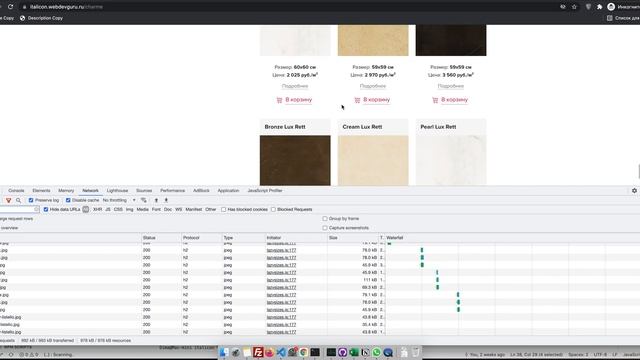Open the DevTools settings gear
This screenshot has height=360, width=640.
pyautogui.click(x=634, y=191)
